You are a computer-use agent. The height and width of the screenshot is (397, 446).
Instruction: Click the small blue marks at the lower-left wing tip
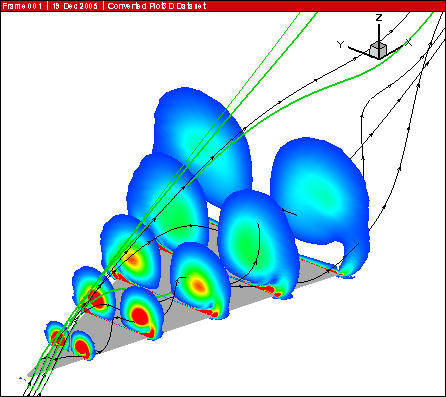[x=23, y=379]
